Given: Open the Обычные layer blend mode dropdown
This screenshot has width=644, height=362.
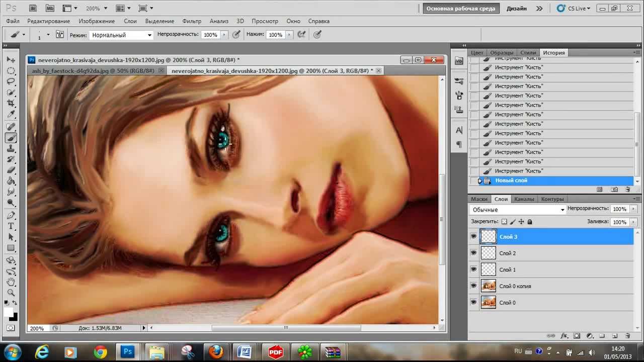Looking at the screenshot, I should [x=518, y=210].
